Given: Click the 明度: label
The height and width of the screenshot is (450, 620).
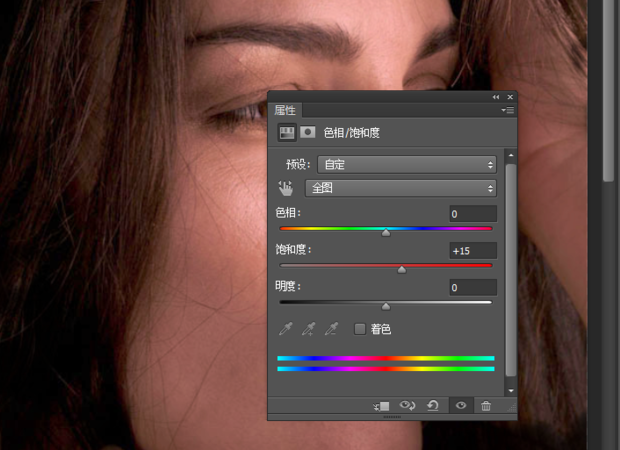Looking at the screenshot, I should [x=288, y=286].
